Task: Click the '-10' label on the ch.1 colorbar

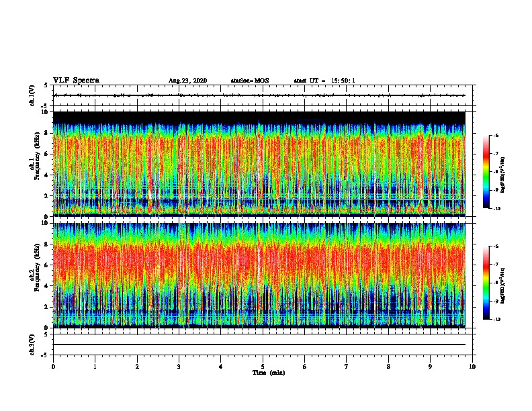Action: (496, 209)
